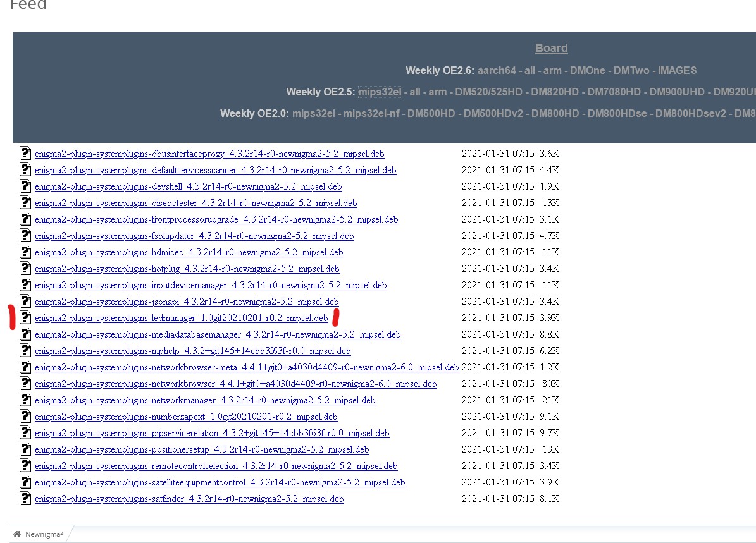Click the file icon beside satfinder package
The image size is (756, 543).
(x=25, y=499)
